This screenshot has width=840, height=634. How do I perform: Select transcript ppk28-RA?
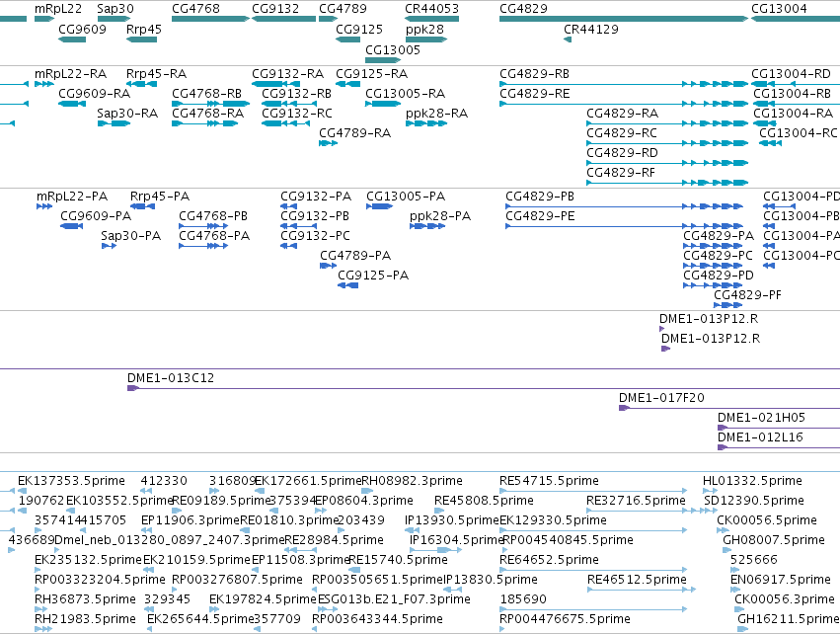click(436, 114)
